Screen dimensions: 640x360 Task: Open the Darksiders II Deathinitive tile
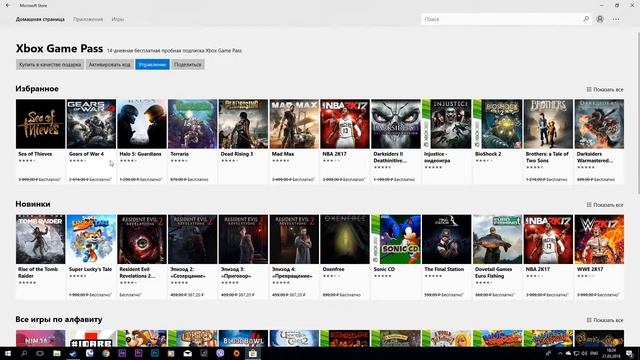(x=396, y=141)
